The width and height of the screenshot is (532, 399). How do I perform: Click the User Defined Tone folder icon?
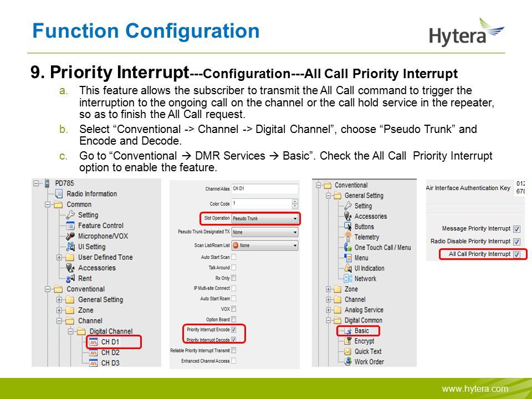tap(70, 257)
